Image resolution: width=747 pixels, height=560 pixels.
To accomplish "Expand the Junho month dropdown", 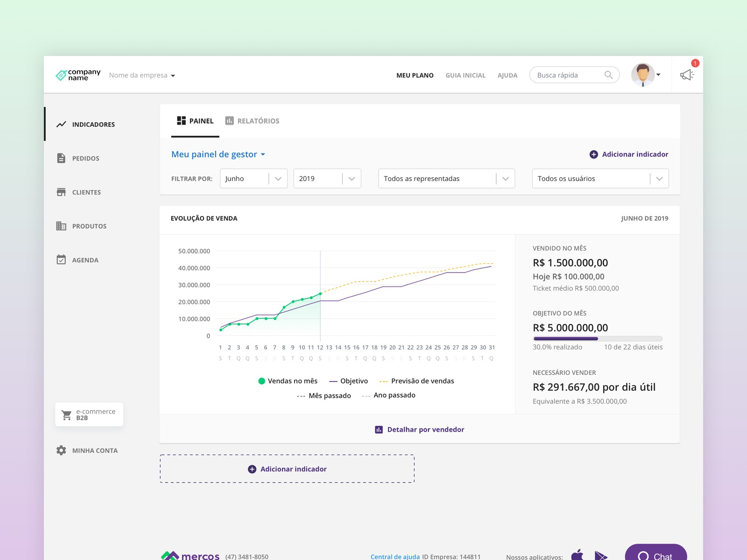I will point(254,179).
